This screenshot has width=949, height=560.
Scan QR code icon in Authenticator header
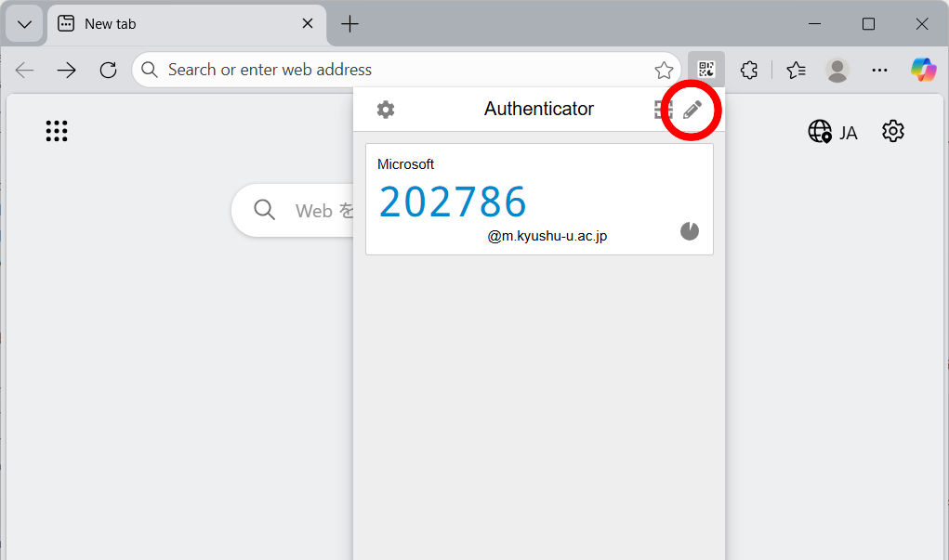[x=664, y=110]
